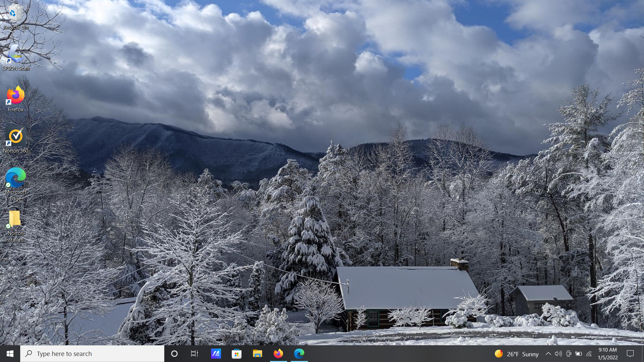The width and height of the screenshot is (644, 362).
Task: Open the Windows Start menu
Action: click(x=10, y=354)
